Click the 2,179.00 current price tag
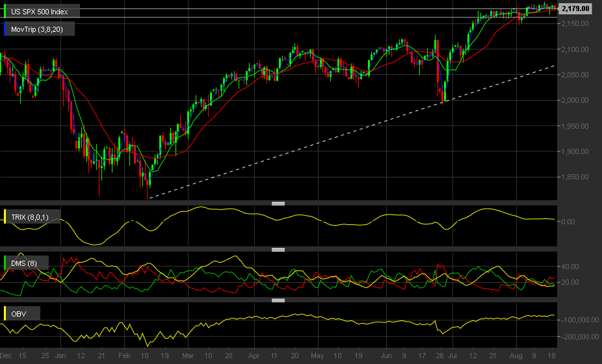This screenshot has width=602, height=364. tap(575, 8)
